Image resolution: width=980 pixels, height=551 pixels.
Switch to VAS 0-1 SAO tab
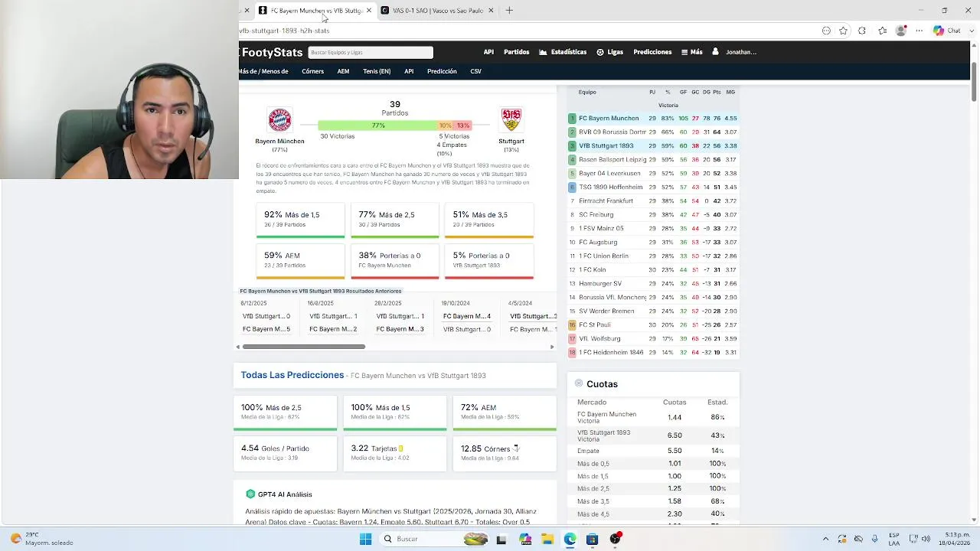437,10
